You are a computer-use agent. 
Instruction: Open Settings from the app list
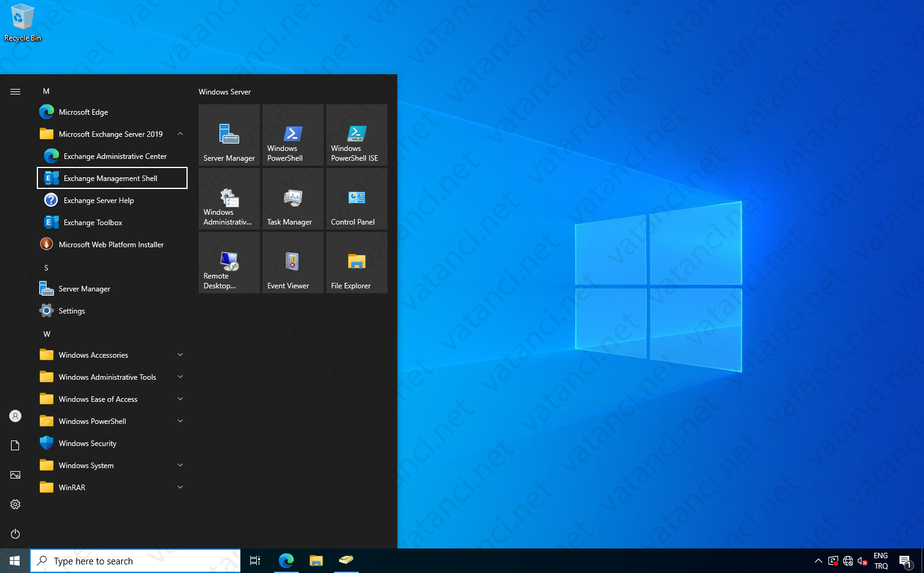[x=112, y=310]
